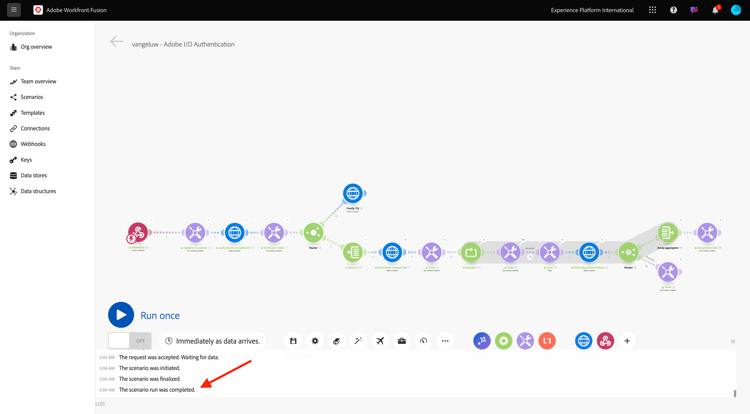The width and height of the screenshot is (750, 414).
Task: Select the Authenticate to Adobe I/O HTTP module
Action: click(x=234, y=232)
